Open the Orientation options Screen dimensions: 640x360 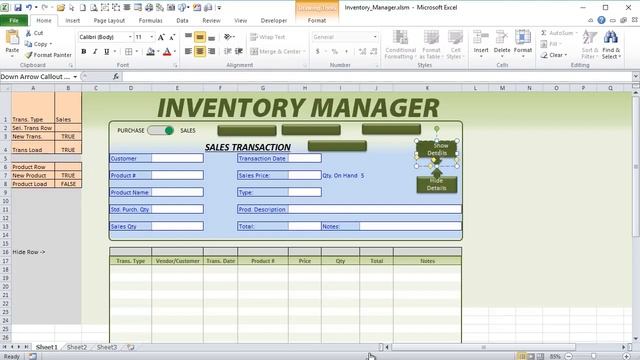tap(229, 37)
